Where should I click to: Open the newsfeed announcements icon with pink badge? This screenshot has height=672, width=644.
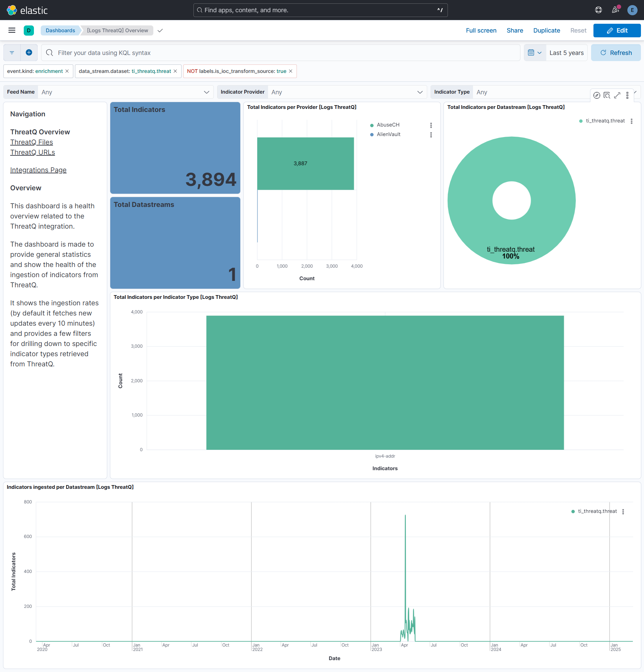click(x=615, y=10)
